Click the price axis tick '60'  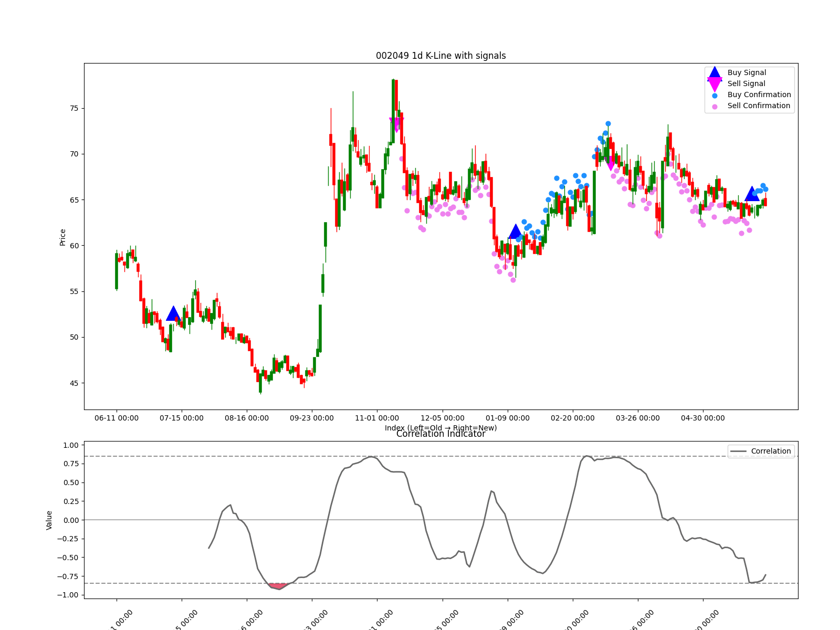coord(73,246)
